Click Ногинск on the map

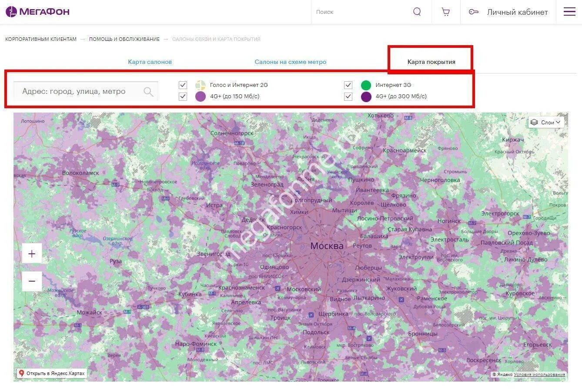click(449, 221)
